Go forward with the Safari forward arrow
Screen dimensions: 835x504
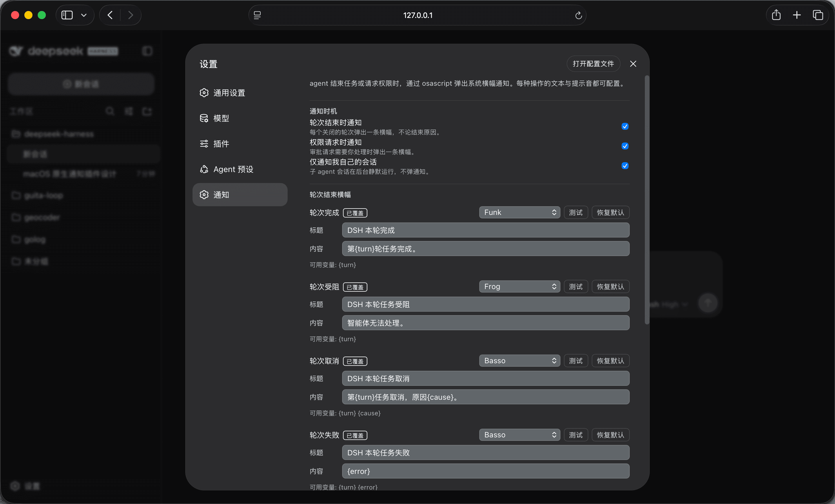(130, 15)
